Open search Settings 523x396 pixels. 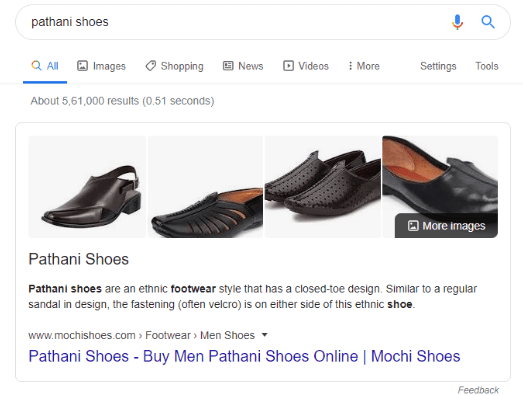click(x=438, y=66)
